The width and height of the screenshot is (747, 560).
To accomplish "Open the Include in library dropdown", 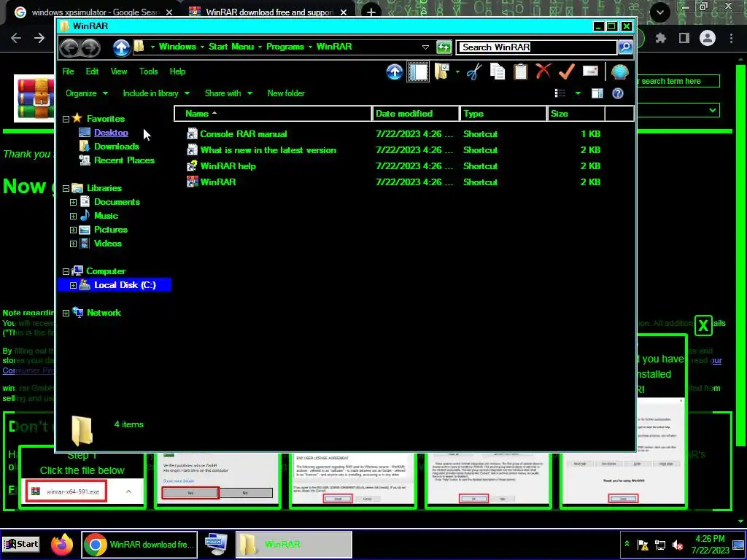I will tap(156, 93).
